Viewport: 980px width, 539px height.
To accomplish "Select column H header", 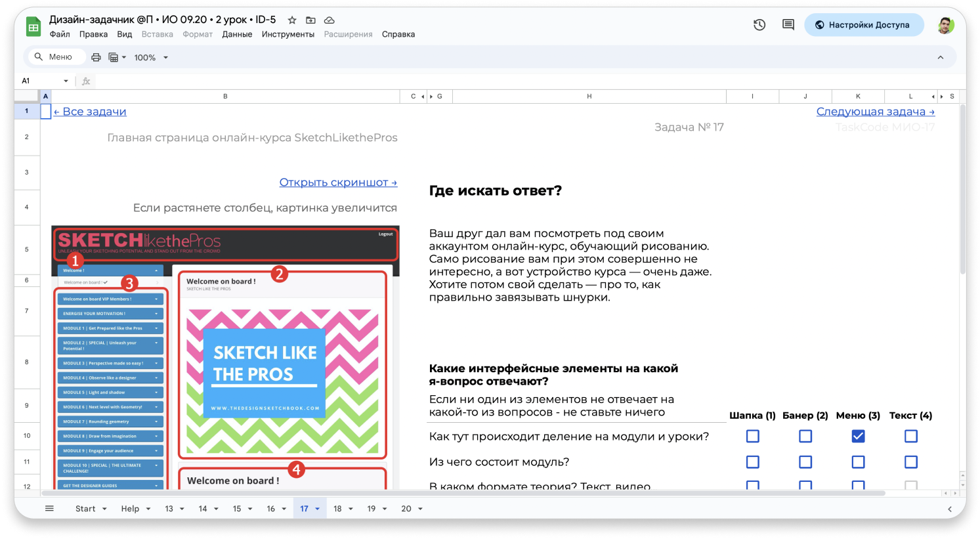I will click(589, 97).
